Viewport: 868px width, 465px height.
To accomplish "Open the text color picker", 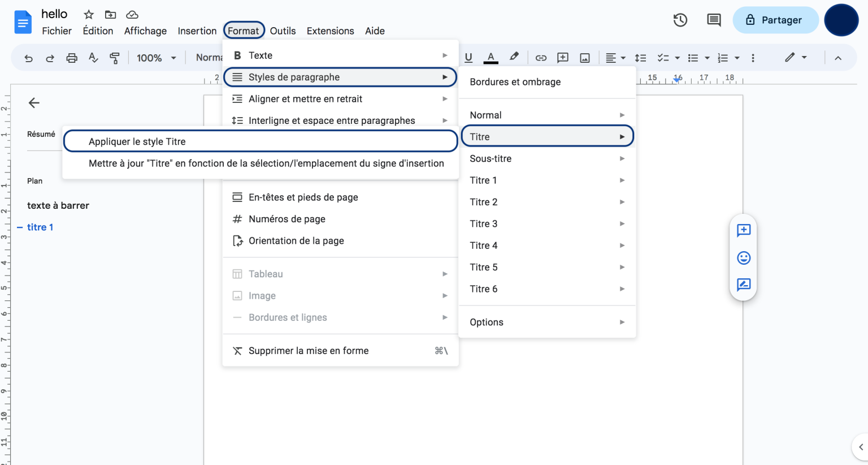I will [x=490, y=57].
